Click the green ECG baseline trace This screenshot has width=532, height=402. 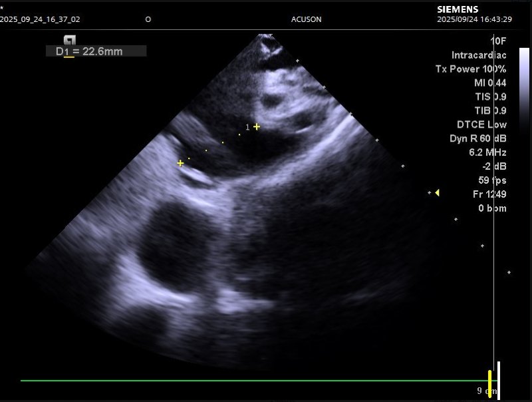click(x=253, y=381)
